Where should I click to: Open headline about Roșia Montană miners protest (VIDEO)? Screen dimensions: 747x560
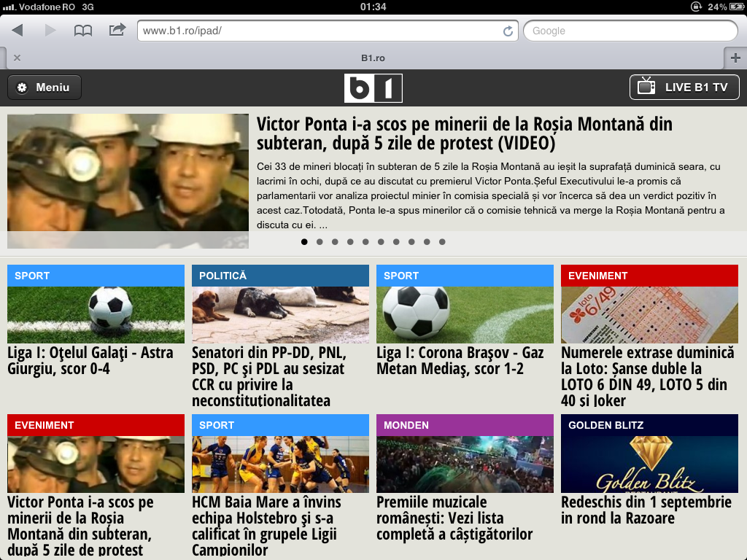click(x=465, y=133)
